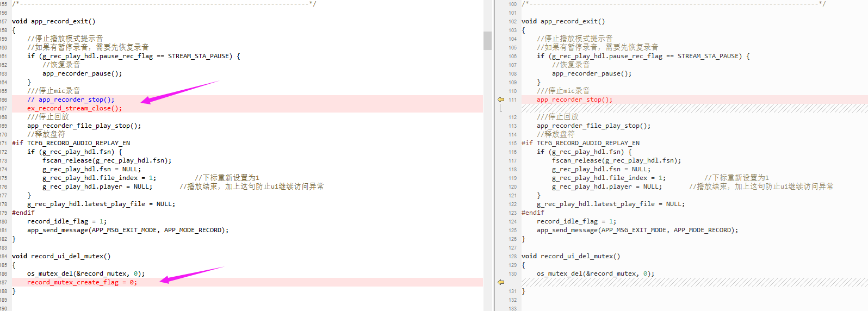
Task: Click app_recorder_file_play_stop() in the right pane
Action: point(593,126)
